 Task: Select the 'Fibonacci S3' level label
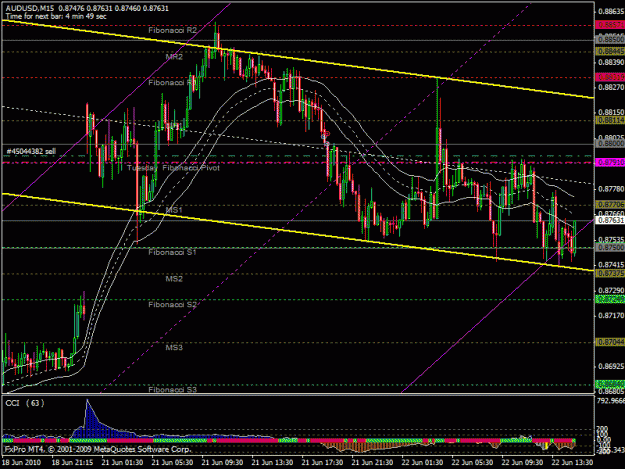[x=173, y=389]
